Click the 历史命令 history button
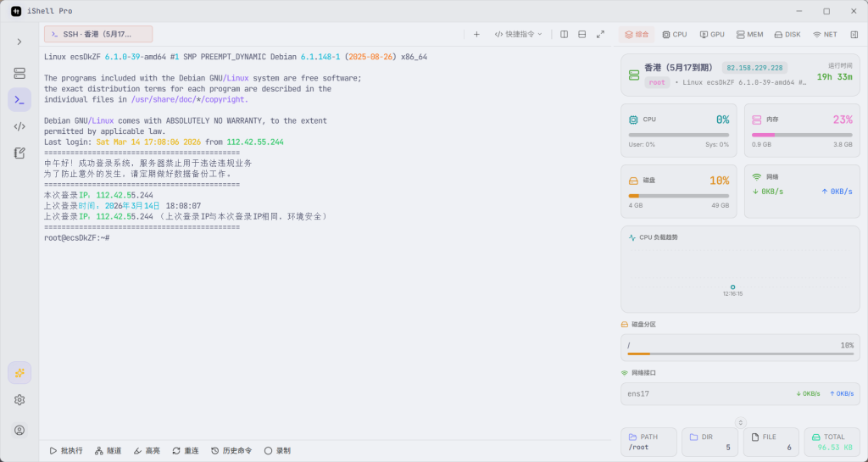Viewport: 868px width, 462px height. click(231, 451)
